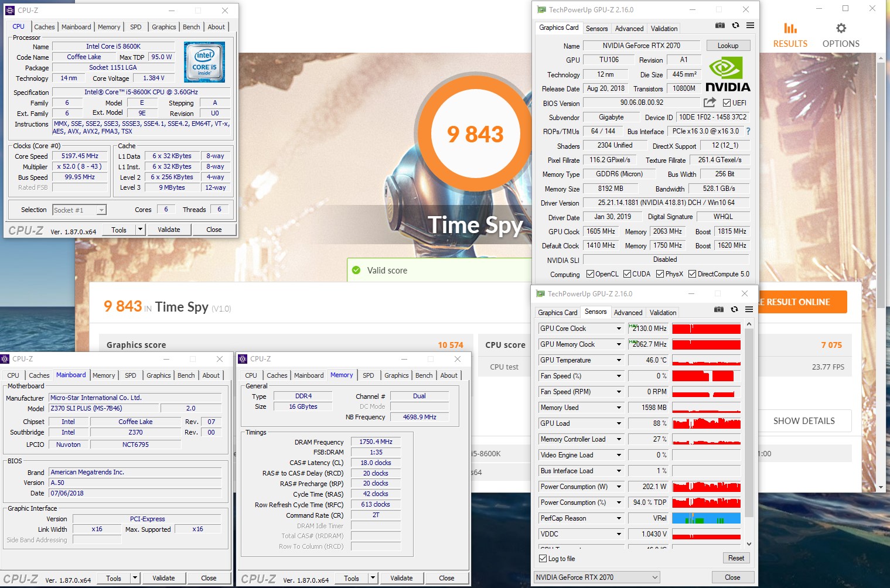Click the GPU Memory Clock red graph
The width and height of the screenshot is (890, 588).
click(x=706, y=344)
